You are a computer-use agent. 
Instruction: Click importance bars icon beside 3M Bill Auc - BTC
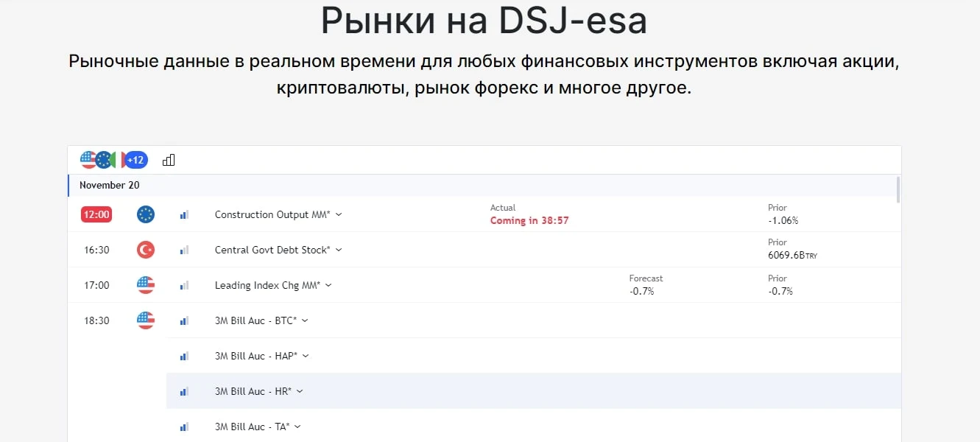pyautogui.click(x=184, y=320)
